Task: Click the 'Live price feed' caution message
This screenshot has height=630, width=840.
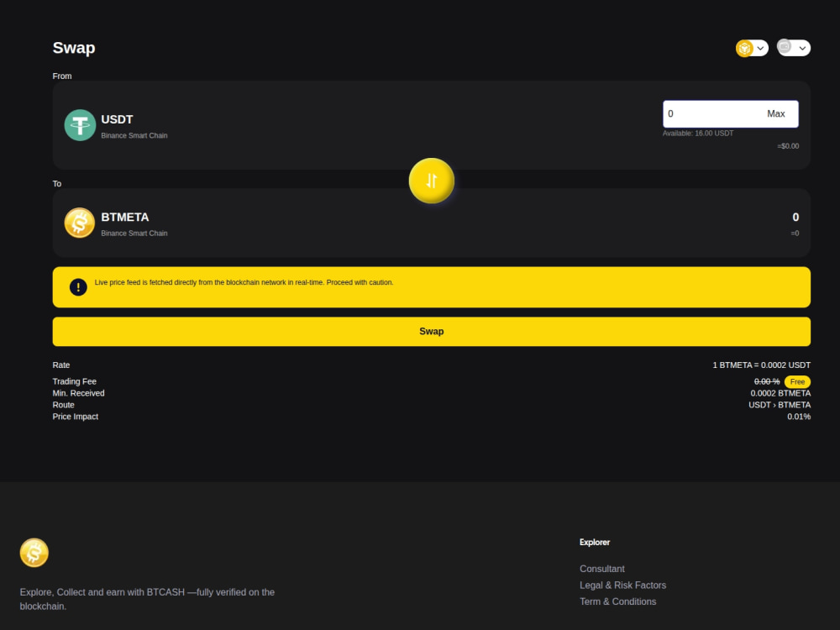Action: pos(244,282)
